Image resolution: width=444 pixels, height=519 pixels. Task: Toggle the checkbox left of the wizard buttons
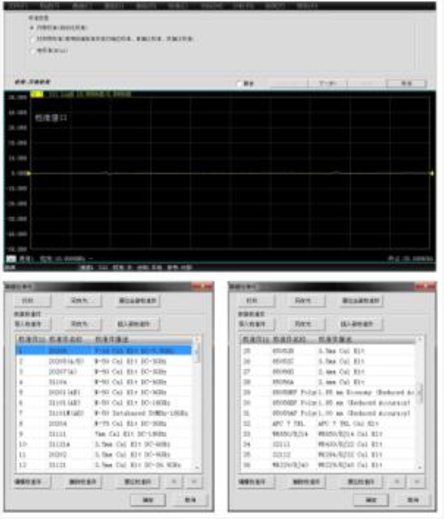(x=239, y=84)
